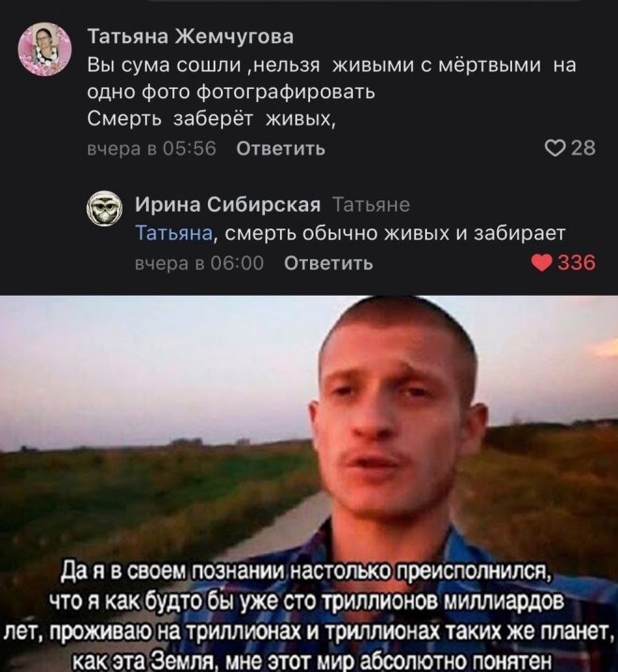
Task: Like Татьяна's comment with the outline heart
Action: 554,148
